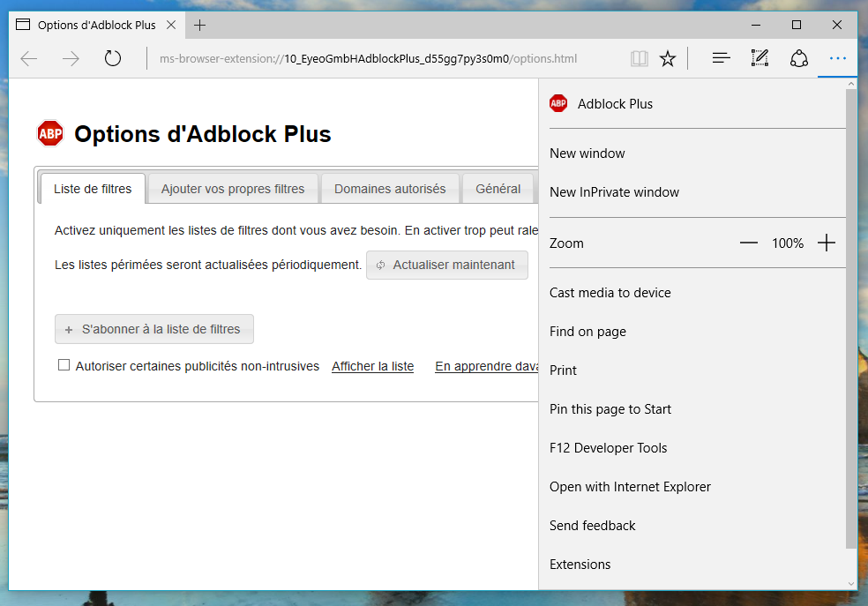The height and width of the screenshot is (606, 868).
Task: Open a new tab with plus button
Action: 200,25
